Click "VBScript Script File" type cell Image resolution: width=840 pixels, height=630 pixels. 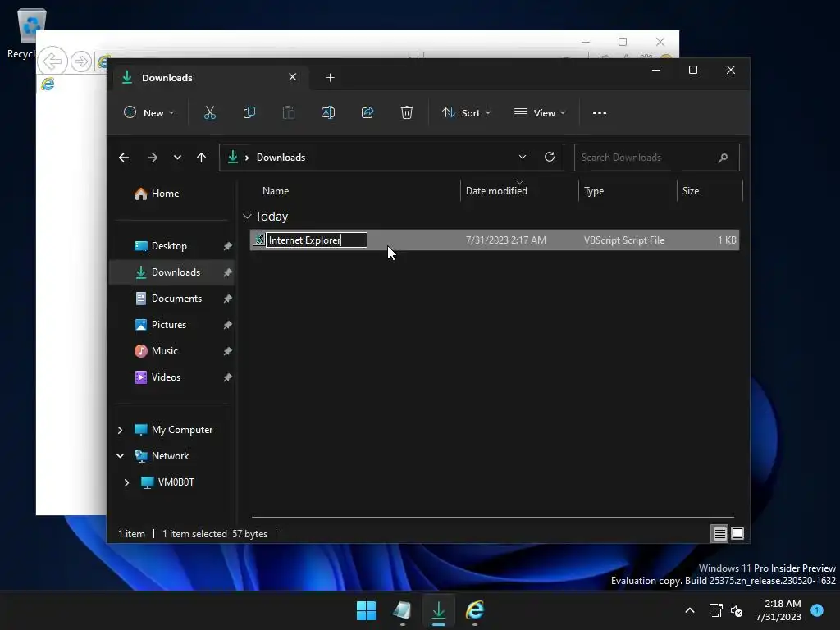[624, 240]
